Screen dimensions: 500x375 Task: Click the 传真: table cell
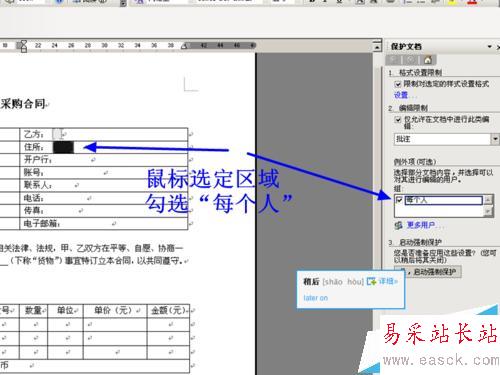pos(104,211)
